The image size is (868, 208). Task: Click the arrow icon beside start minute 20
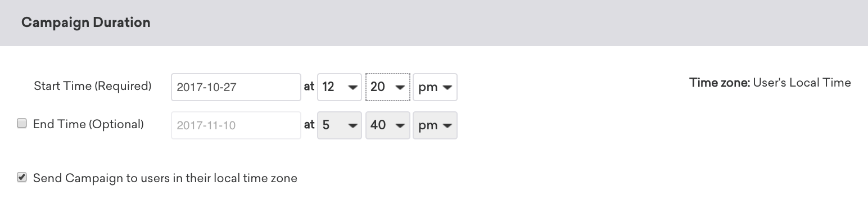[400, 88]
